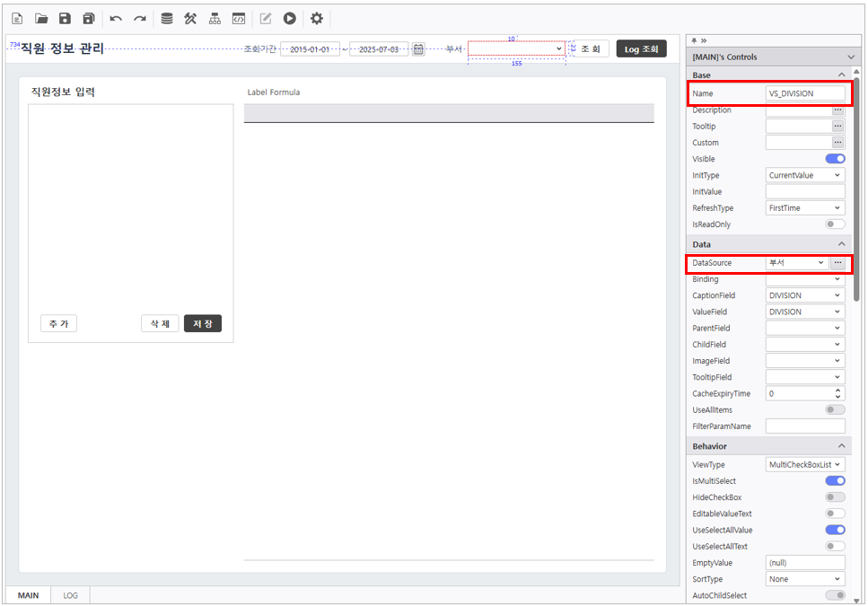Open settings with the gear icon
Image resolution: width=868 pixels, height=606 pixels.
pos(316,18)
